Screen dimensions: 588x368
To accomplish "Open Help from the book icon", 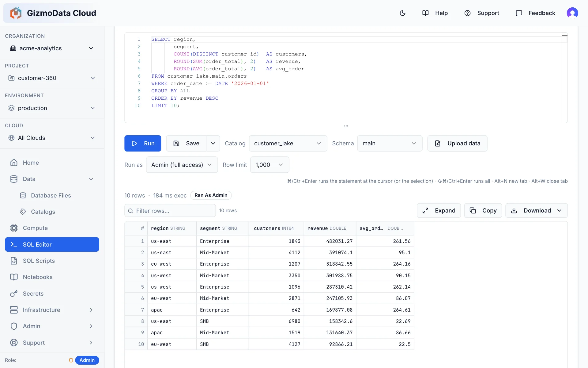I will pyautogui.click(x=435, y=13).
